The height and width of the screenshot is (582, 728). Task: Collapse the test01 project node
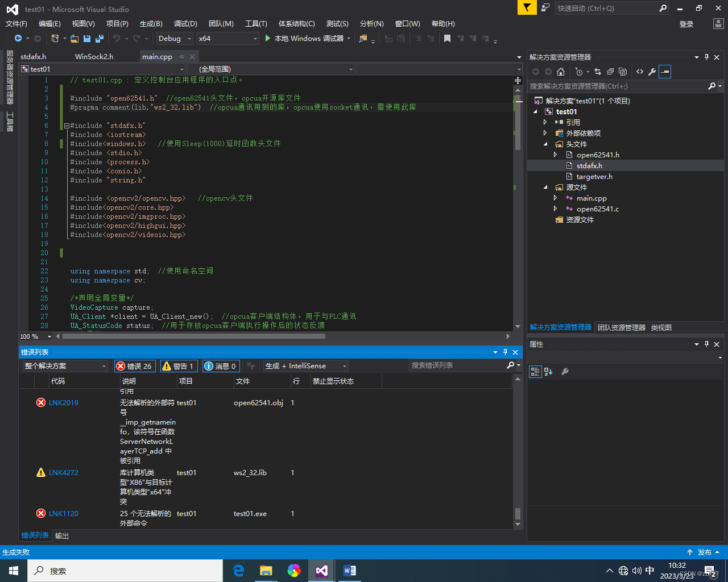[x=535, y=111]
